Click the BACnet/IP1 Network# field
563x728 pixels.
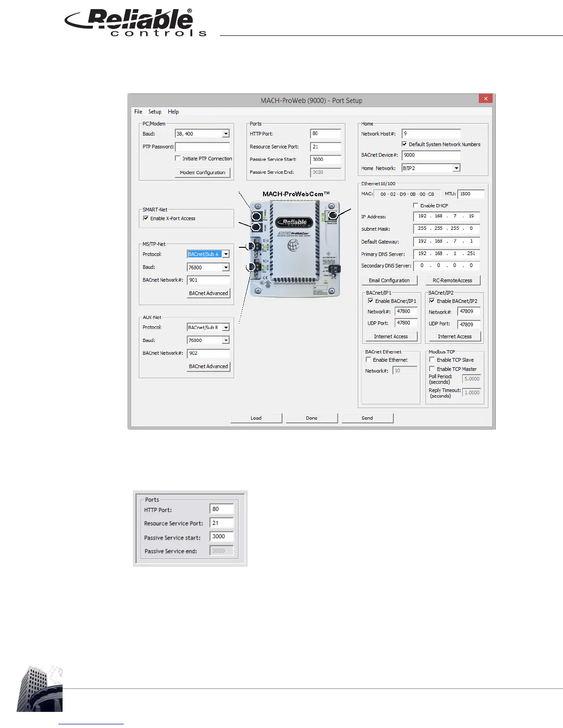click(x=406, y=312)
